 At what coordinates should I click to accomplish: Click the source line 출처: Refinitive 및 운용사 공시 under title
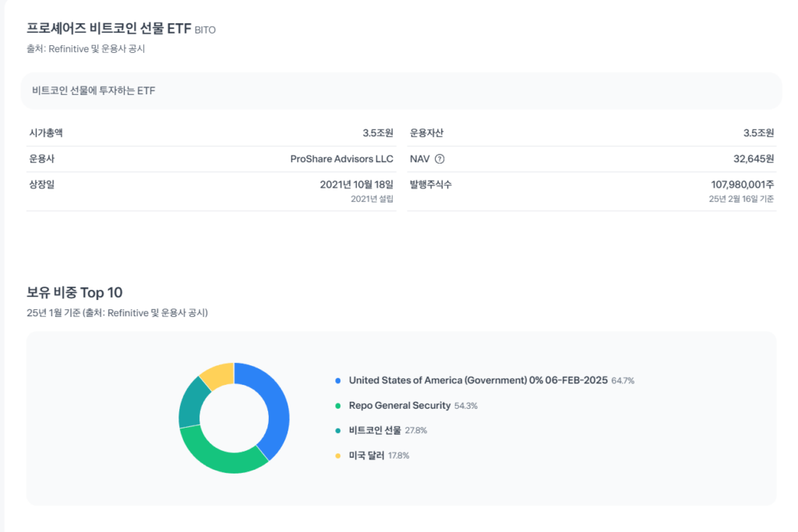pos(86,49)
